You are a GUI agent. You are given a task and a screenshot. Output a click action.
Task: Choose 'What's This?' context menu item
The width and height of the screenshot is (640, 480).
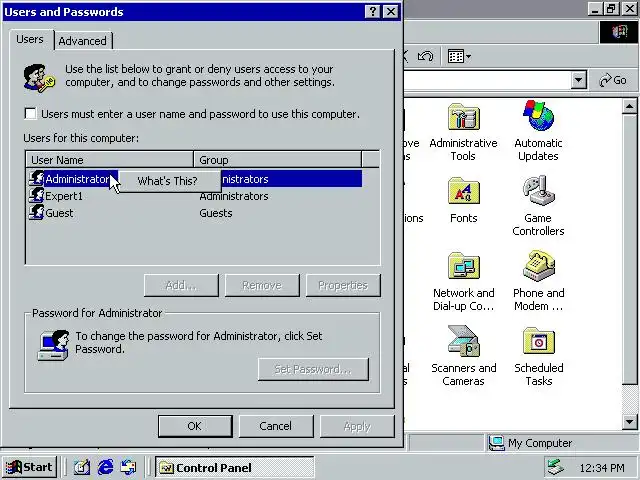point(169,181)
